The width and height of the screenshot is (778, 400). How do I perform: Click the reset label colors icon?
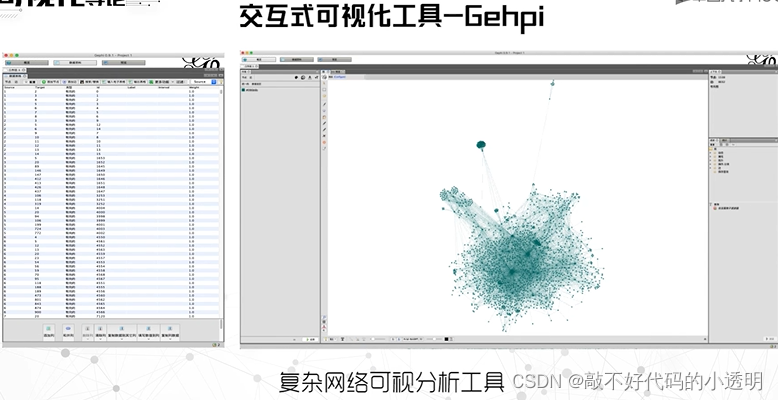coord(324,328)
